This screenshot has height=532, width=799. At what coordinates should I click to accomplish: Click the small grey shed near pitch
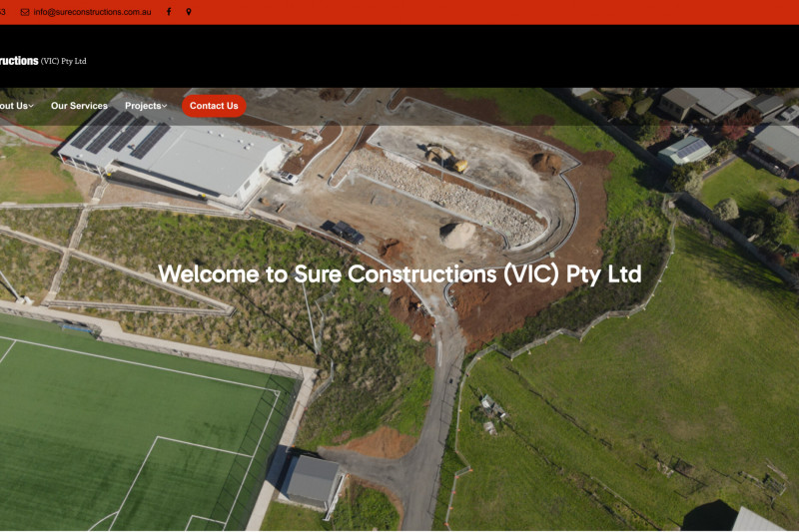tap(312, 481)
